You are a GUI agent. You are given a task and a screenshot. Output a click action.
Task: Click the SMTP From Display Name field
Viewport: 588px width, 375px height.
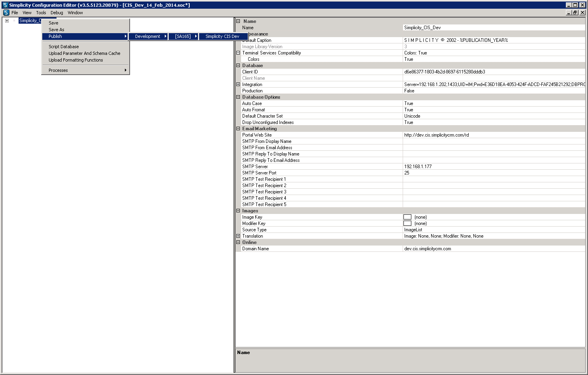(494, 141)
